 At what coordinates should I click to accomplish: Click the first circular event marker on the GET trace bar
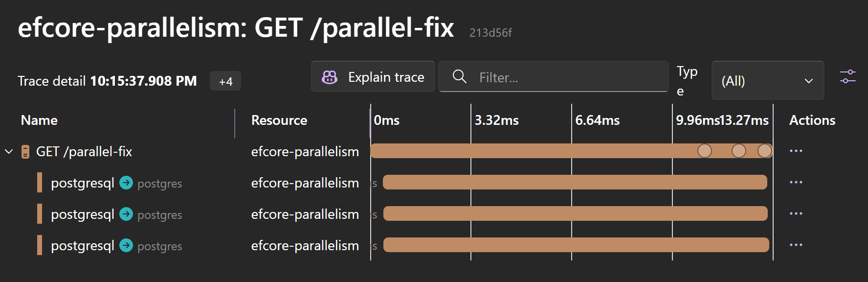pos(705,151)
